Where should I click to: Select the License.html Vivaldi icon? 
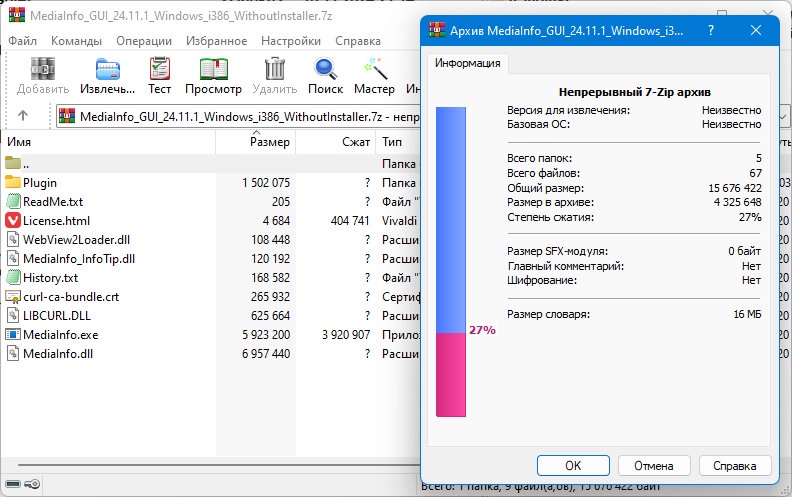pos(13,221)
